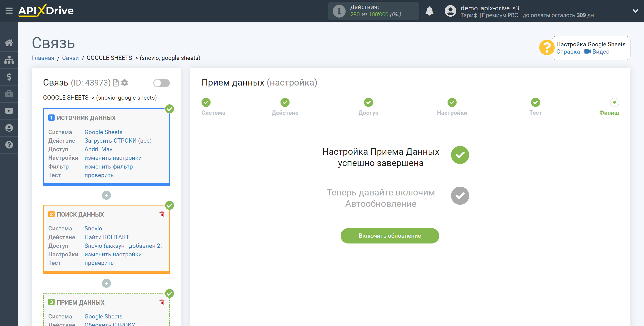The width and height of the screenshot is (644, 326).
Task: Delete the ПОИСК ДАННЫХ block
Action: point(162,215)
